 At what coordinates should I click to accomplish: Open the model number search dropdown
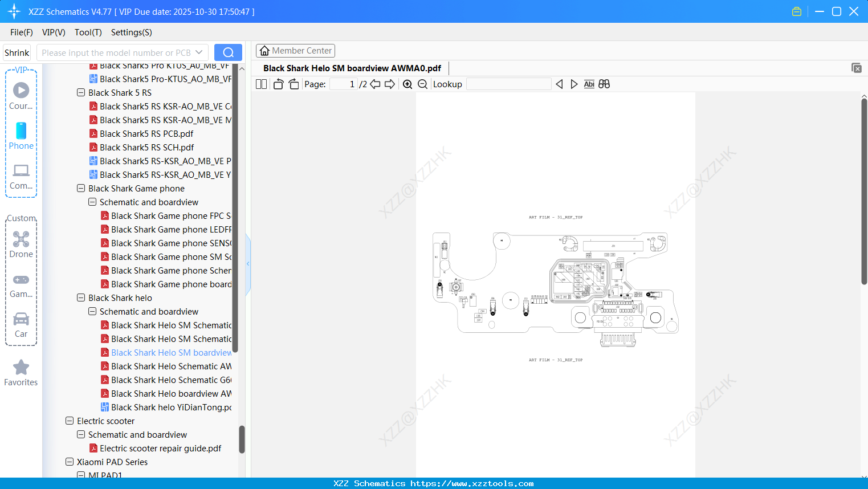tap(198, 52)
